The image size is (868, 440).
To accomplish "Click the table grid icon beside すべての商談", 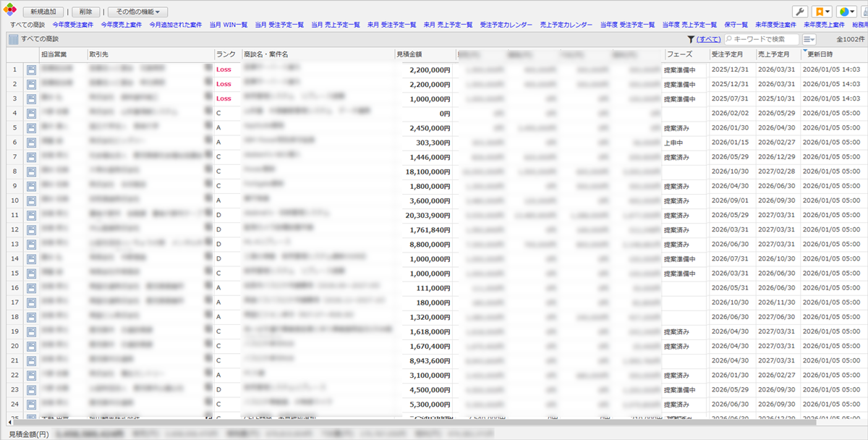I will (x=13, y=39).
